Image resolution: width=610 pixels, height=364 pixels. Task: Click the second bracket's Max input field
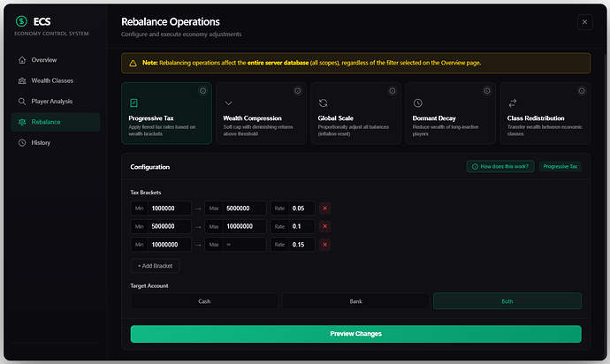coord(244,226)
